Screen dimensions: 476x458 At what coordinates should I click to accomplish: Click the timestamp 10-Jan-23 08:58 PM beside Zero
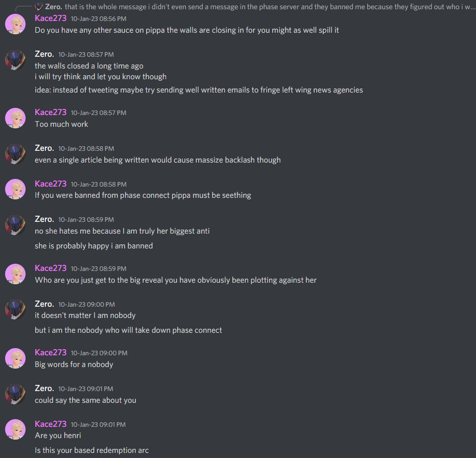pyautogui.click(x=86, y=149)
